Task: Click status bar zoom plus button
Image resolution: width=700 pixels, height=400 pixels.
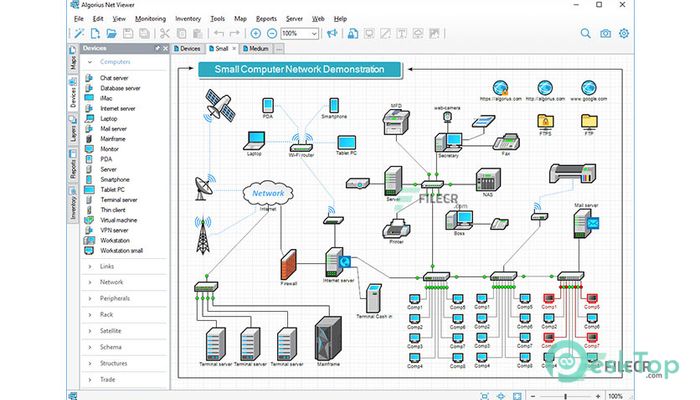Action: 598,396
